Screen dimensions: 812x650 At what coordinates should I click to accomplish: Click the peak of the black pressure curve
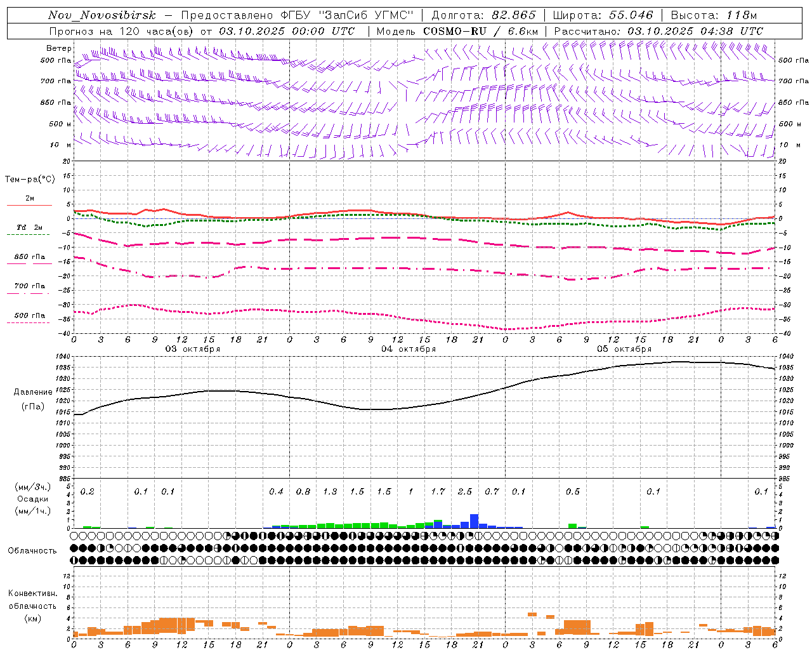[680, 362]
